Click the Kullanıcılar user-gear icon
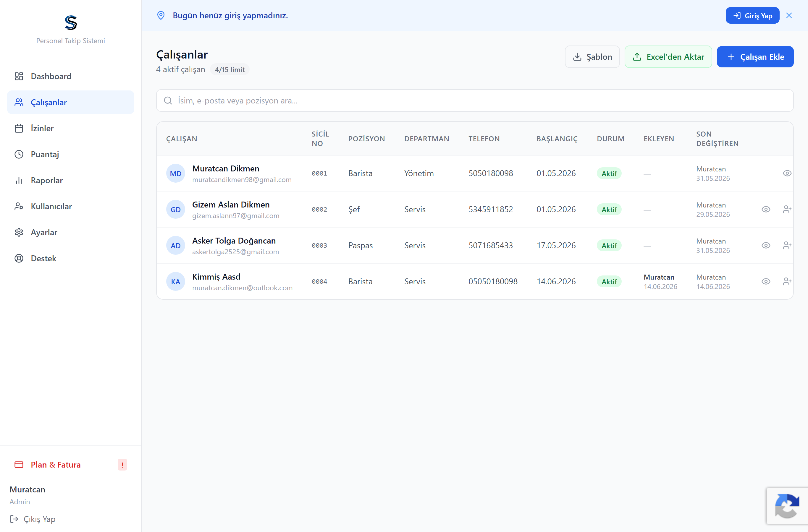This screenshot has width=808, height=532. coord(19,206)
